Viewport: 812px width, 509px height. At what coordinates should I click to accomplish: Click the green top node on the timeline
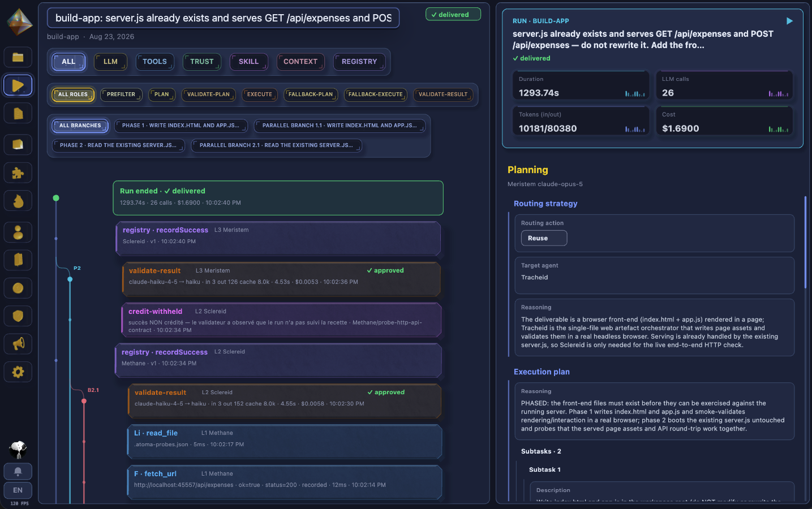coord(56,198)
